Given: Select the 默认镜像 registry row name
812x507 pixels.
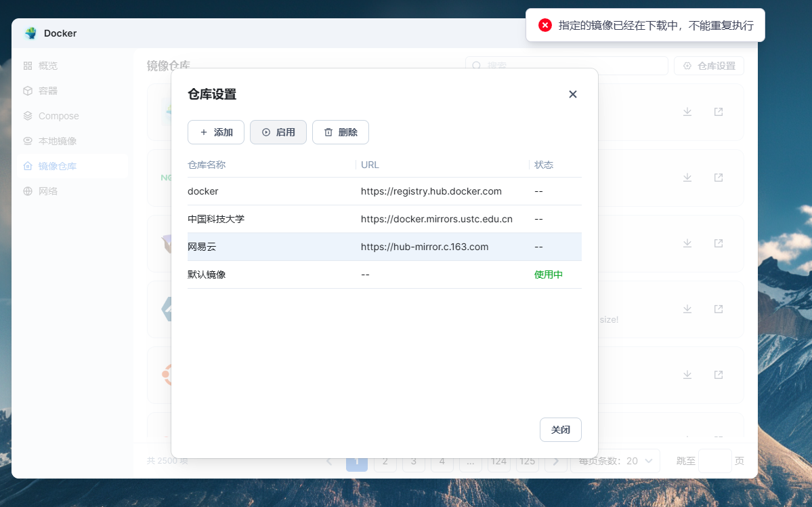Looking at the screenshot, I should click(x=207, y=275).
